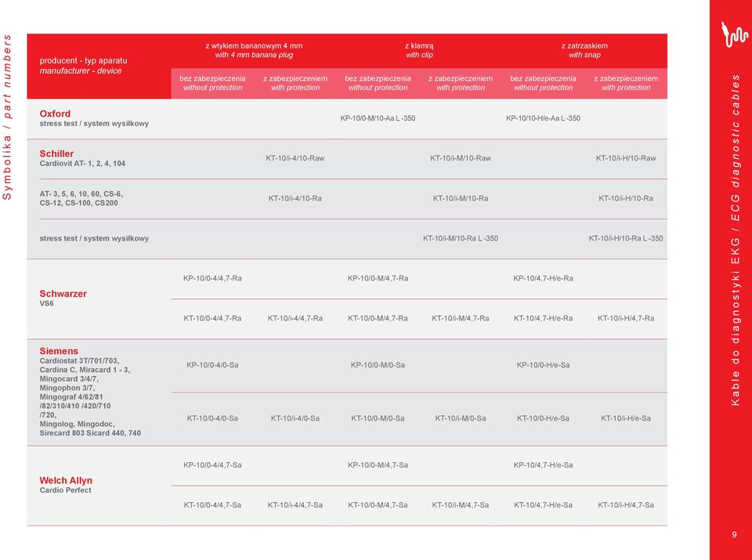Click part number KT-10/i-M/4,7-Ra
The width and height of the screenshot is (752, 560).
click(461, 318)
